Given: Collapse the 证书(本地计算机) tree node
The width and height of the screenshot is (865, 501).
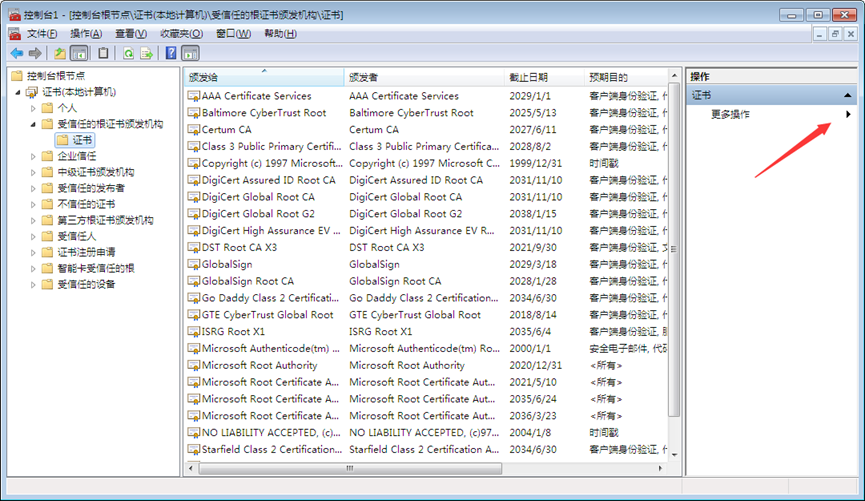Looking at the screenshot, I should pyautogui.click(x=18, y=92).
